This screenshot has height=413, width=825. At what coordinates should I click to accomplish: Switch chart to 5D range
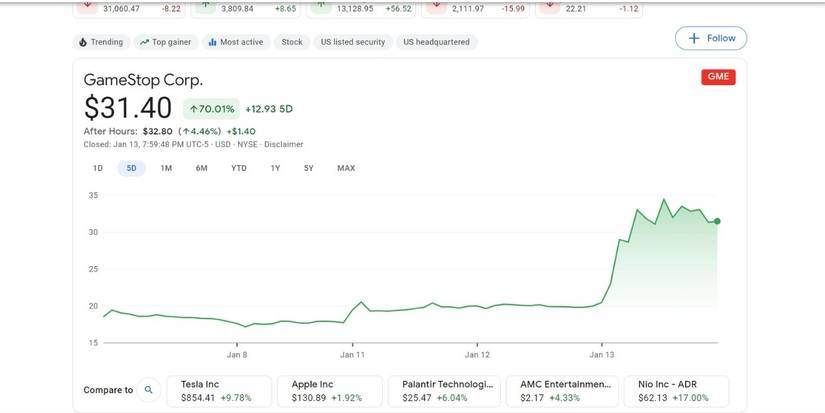132,168
